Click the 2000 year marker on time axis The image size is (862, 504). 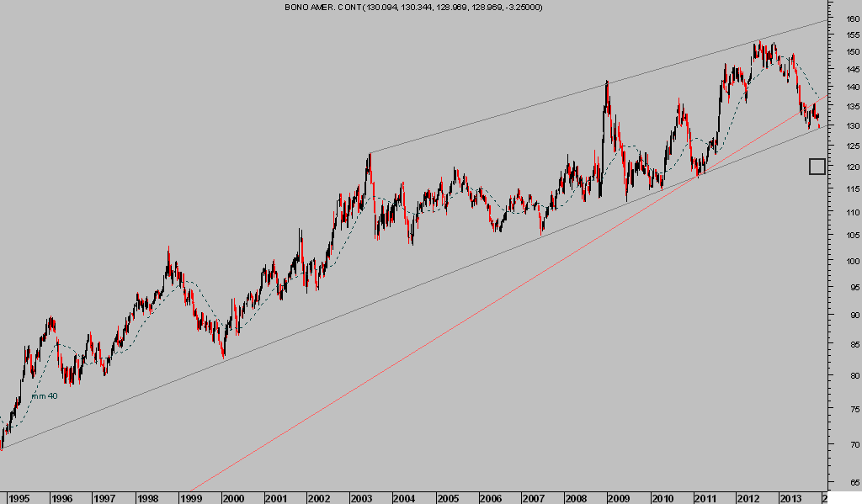pyautogui.click(x=233, y=498)
